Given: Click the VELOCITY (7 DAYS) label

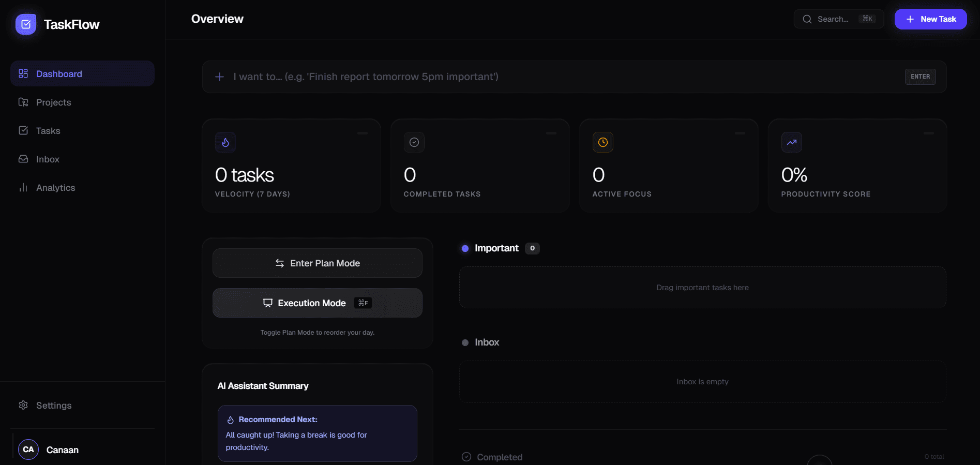Looking at the screenshot, I should [x=252, y=194].
